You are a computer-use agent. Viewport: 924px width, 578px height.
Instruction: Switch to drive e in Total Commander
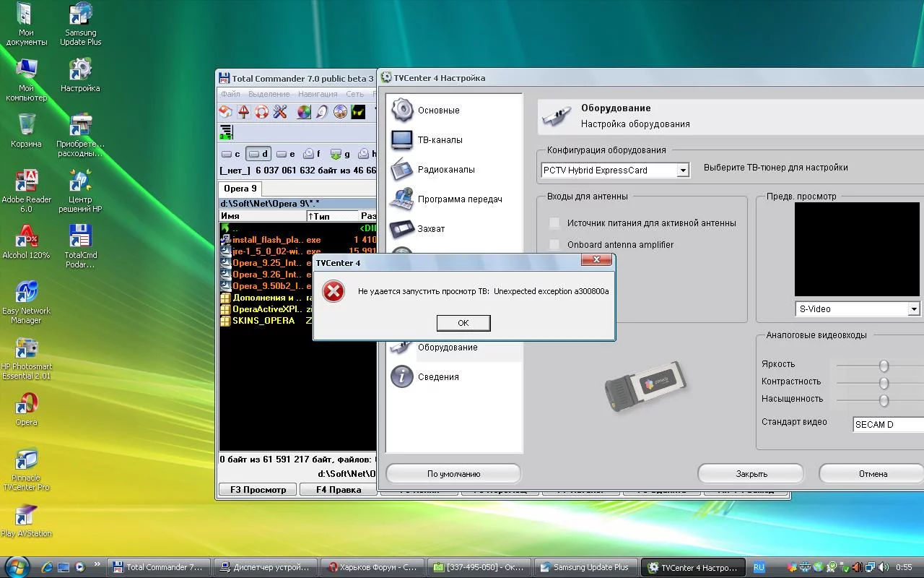click(x=286, y=154)
